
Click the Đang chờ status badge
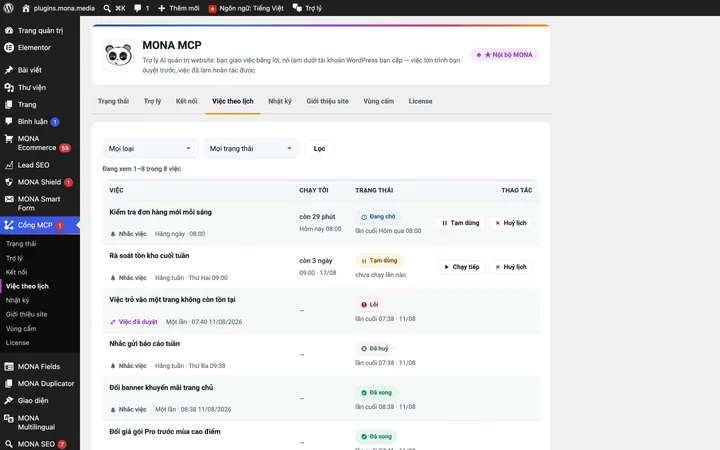[378, 216]
